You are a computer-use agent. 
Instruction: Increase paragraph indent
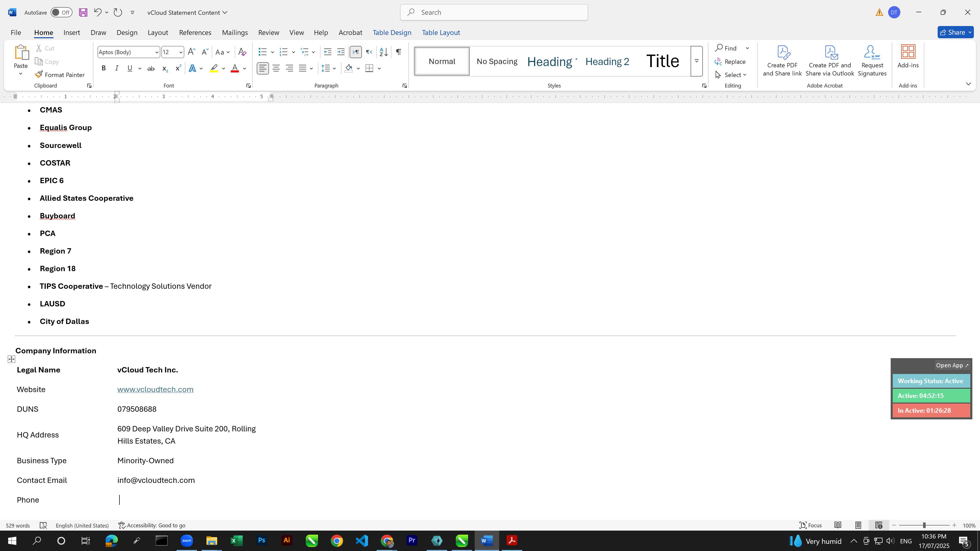point(341,52)
